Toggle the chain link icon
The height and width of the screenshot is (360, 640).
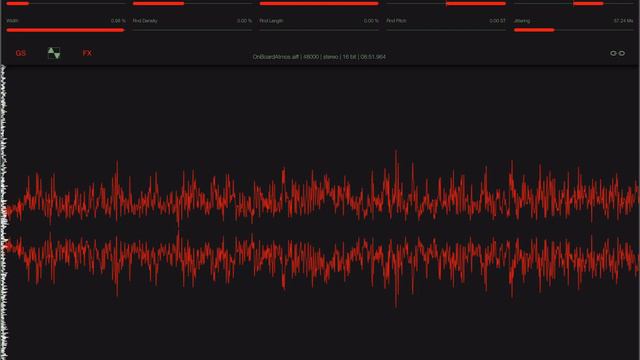point(617,53)
